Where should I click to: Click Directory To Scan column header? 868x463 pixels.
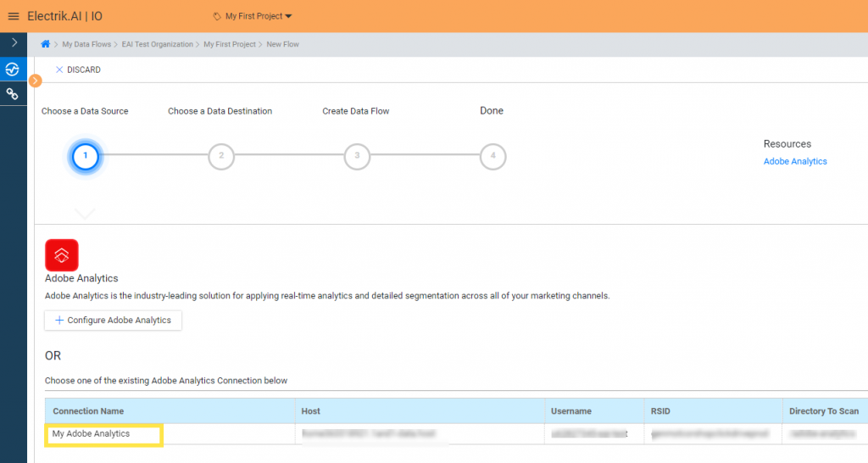point(824,411)
